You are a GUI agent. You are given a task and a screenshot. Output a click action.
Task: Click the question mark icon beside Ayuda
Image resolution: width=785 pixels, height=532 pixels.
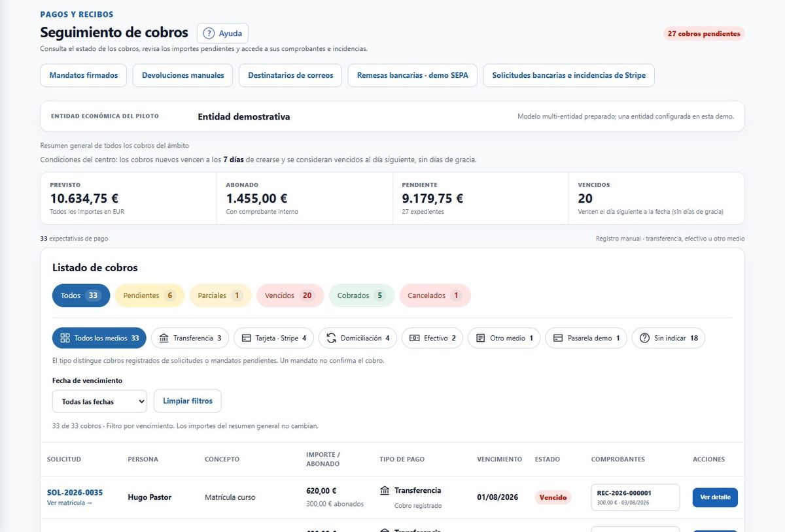tap(209, 33)
